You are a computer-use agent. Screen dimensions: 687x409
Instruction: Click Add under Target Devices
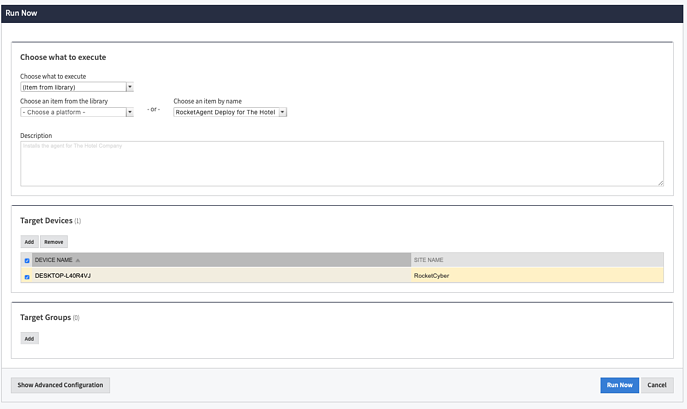(29, 242)
